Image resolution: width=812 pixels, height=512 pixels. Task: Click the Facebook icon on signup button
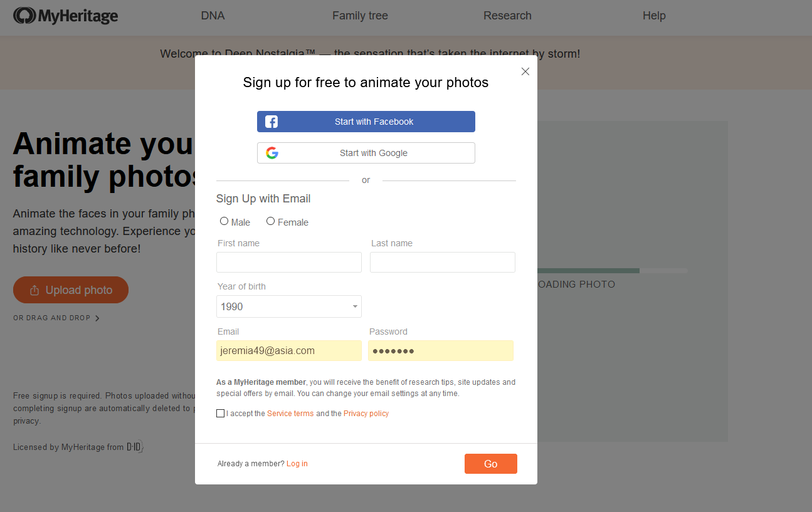[x=272, y=122]
